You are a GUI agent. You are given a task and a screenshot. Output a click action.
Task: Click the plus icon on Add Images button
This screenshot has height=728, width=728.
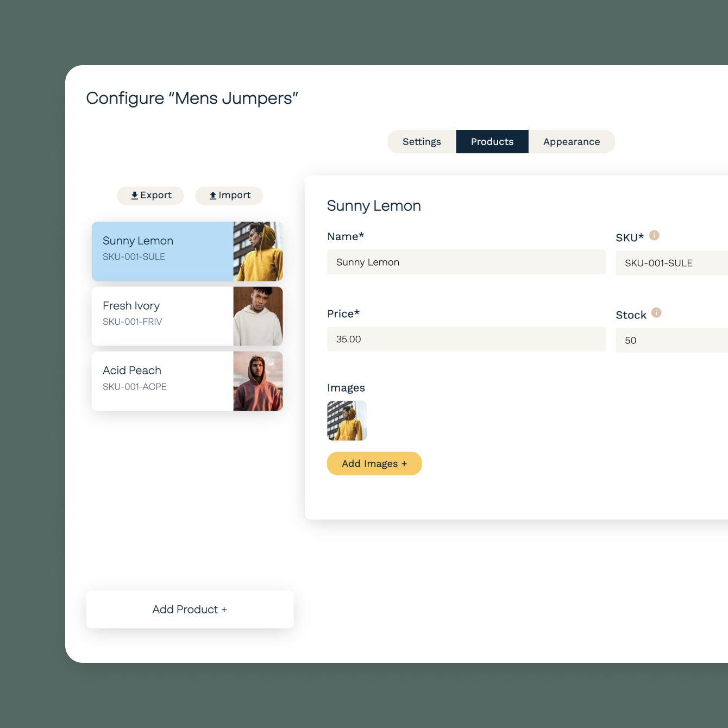[x=404, y=463]
